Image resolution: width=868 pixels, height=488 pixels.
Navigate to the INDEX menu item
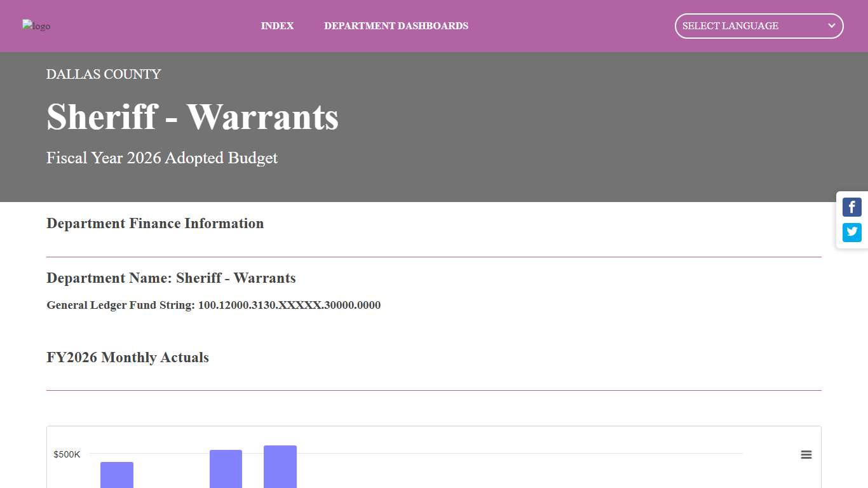pos(277,26)
